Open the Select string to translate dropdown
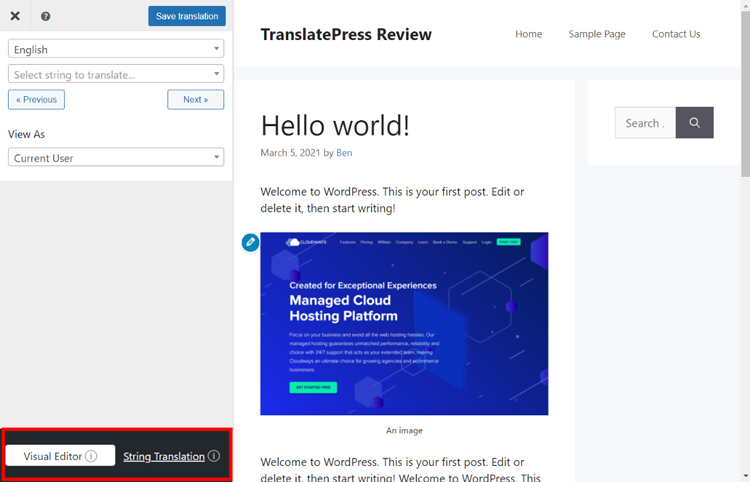This screenshot has height=482, width=750. click(116, 74)
